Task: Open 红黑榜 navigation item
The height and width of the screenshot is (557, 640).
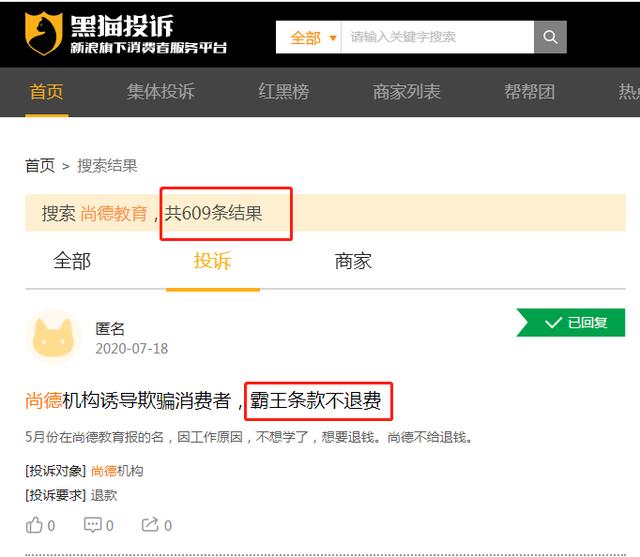Action: 284,91
